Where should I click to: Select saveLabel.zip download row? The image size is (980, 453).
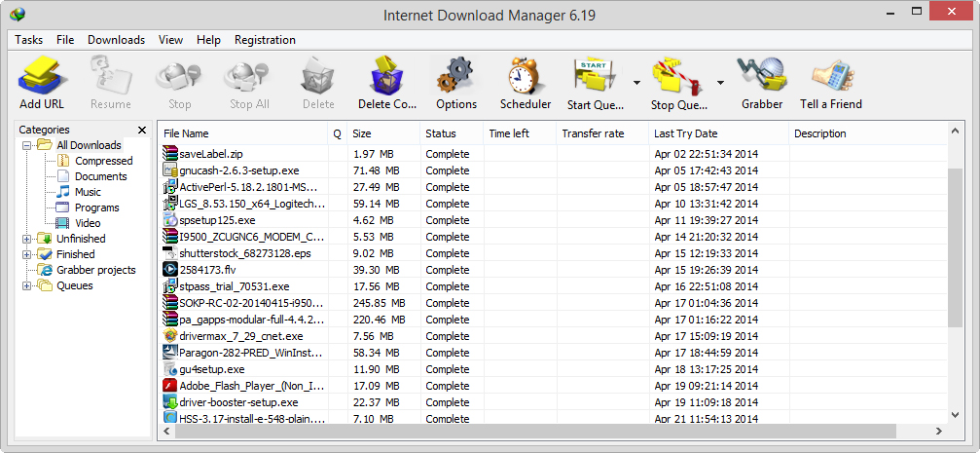pos(553,153)
